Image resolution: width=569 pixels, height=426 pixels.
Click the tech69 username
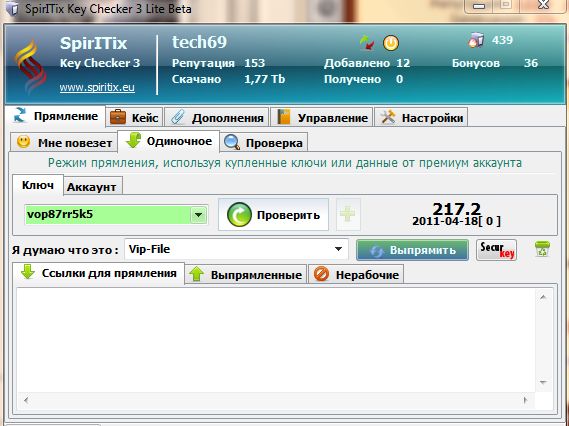click(x=199, y=42)
